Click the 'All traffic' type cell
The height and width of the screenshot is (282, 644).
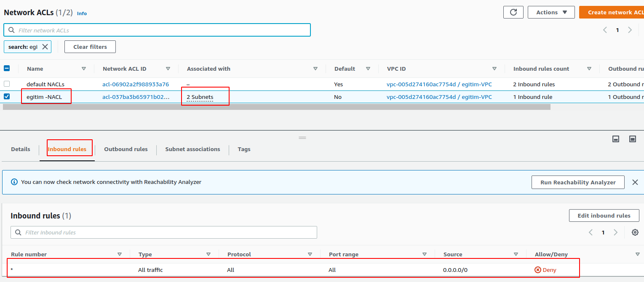[x=150, y=270]
